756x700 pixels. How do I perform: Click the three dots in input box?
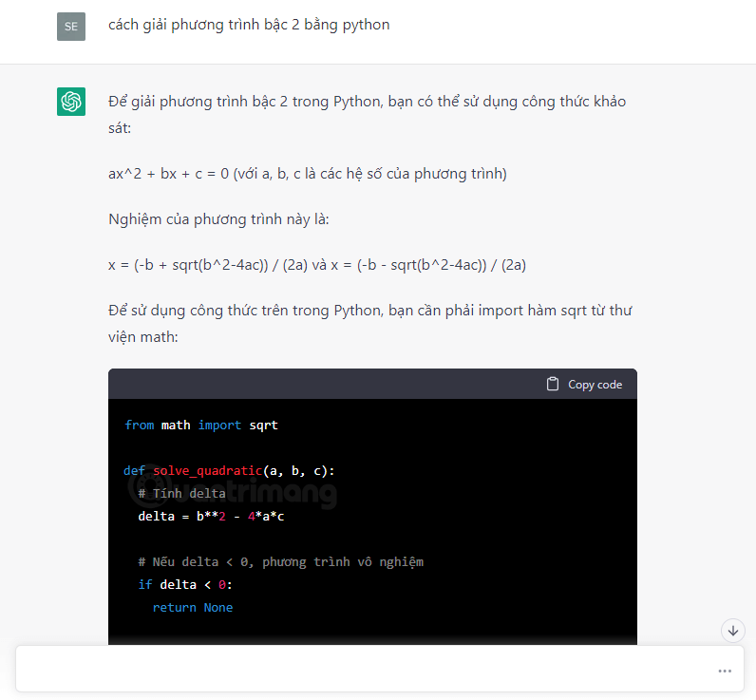tap(725, 672)
